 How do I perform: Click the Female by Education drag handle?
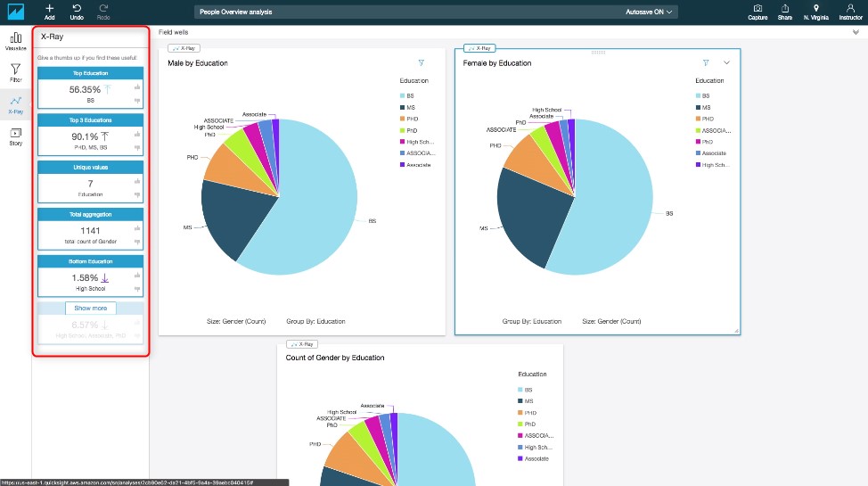pos(598,52)
